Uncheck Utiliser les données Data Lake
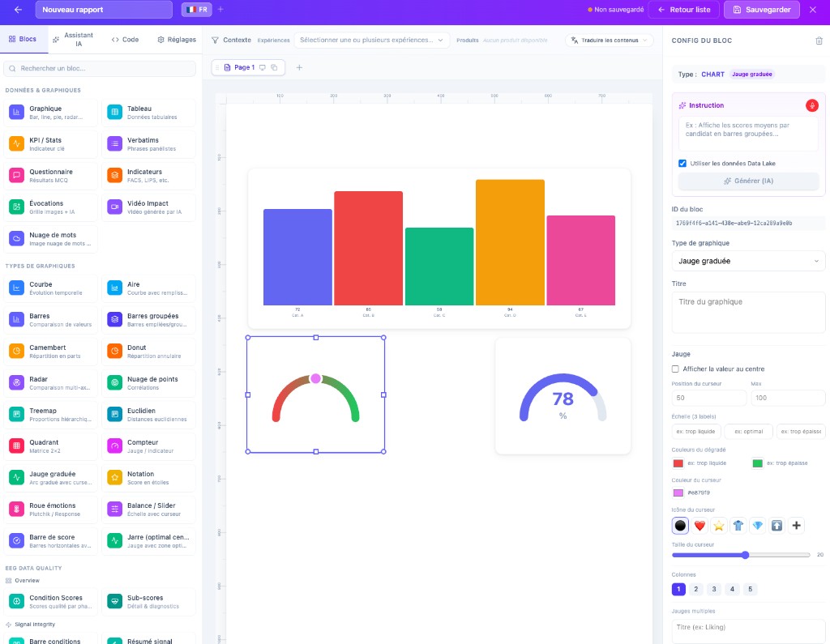 point(682,163)
